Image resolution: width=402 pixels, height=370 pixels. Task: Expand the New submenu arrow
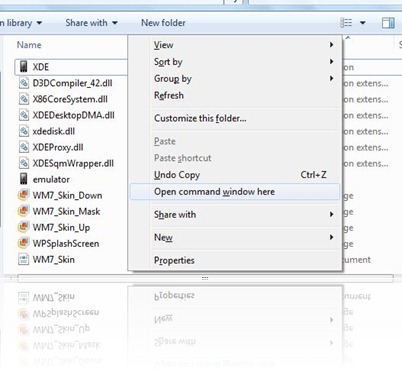click(331, 237)
